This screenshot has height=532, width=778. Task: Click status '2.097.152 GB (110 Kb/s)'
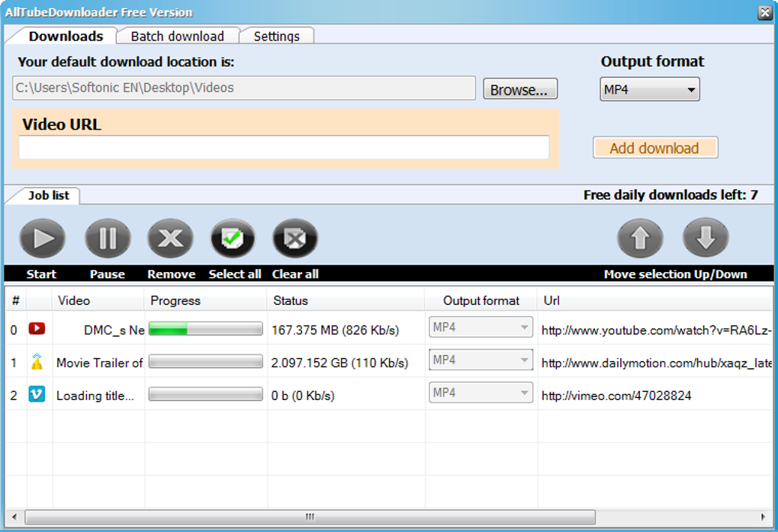340,363
